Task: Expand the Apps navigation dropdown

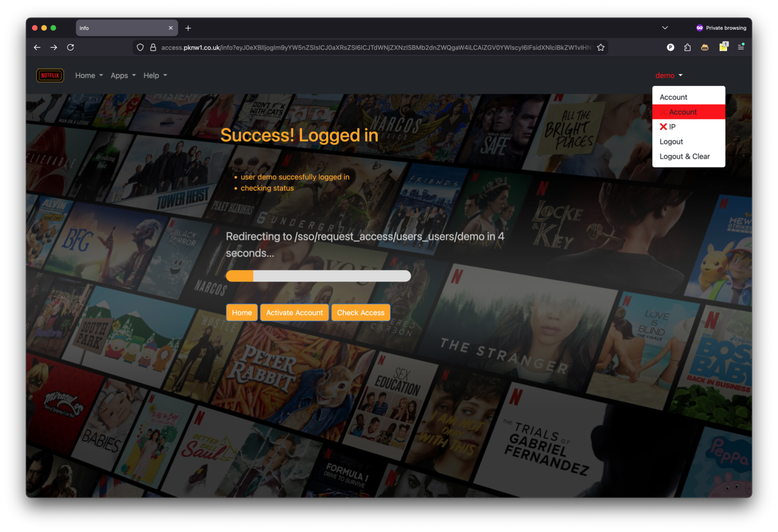Action: tap(123, 75)
